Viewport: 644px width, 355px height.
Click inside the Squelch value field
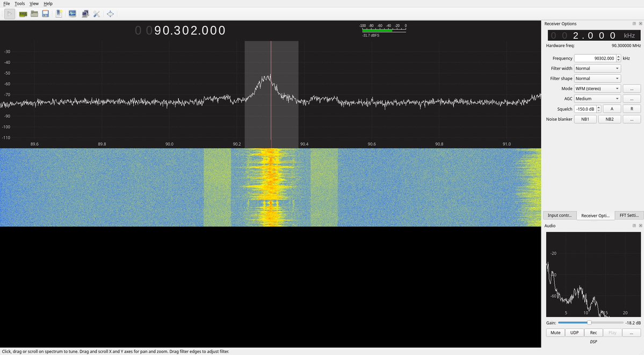click(x=585, y=109)
